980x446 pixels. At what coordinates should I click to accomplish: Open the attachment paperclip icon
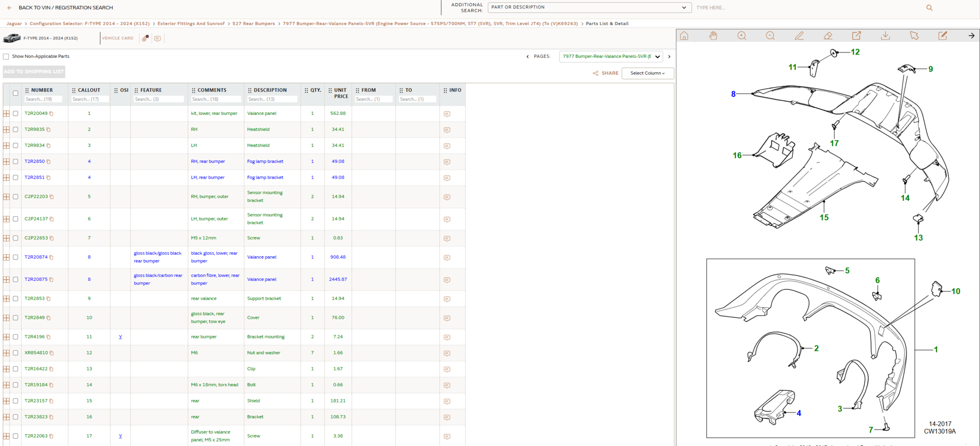(x=145, y=38)
